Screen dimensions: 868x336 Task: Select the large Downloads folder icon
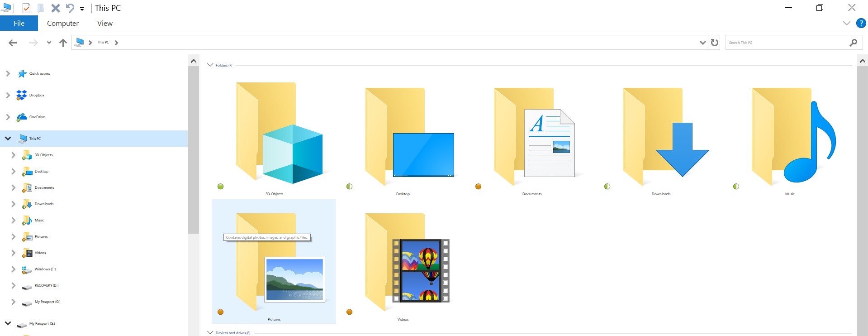tap(666, 136)
